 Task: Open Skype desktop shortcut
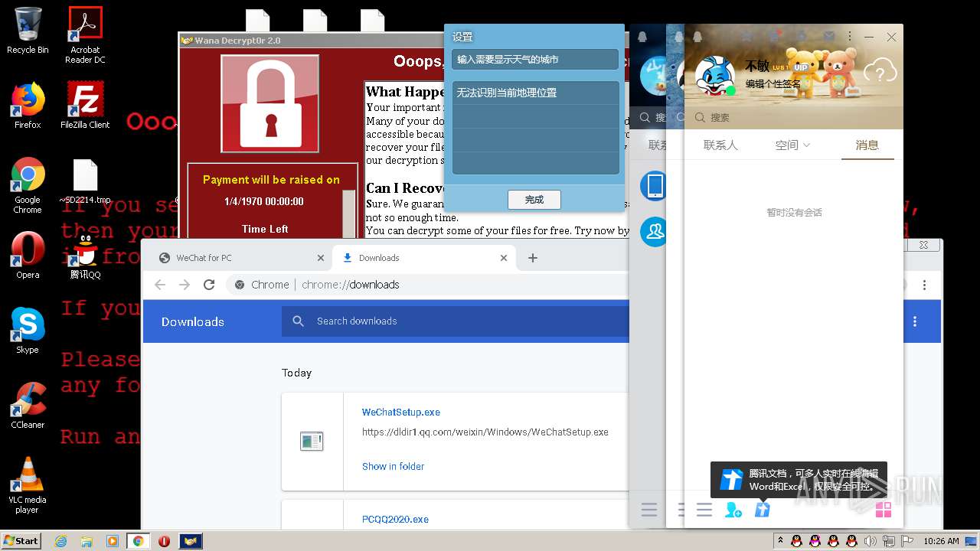(x=28, y=331)
